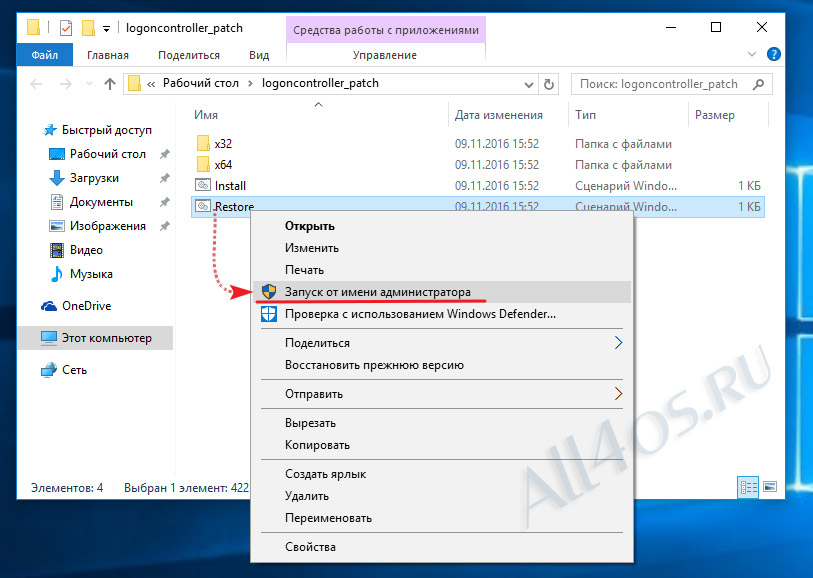Switch to large icons view in status bar
Screen dimensions: 813x578
click(770, 487)
